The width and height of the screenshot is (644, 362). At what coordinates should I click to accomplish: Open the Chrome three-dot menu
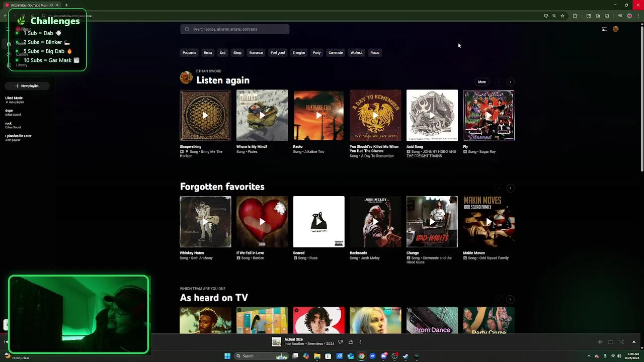[x=639, y=16]
